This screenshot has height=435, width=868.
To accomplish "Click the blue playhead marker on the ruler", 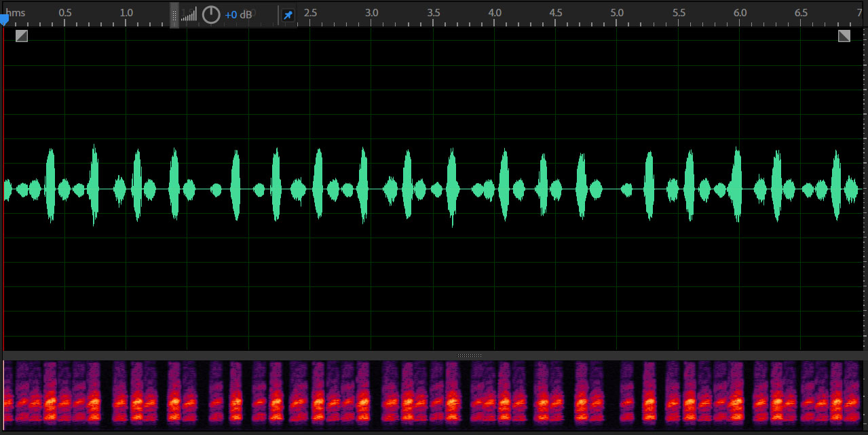I will coord(4,20).
